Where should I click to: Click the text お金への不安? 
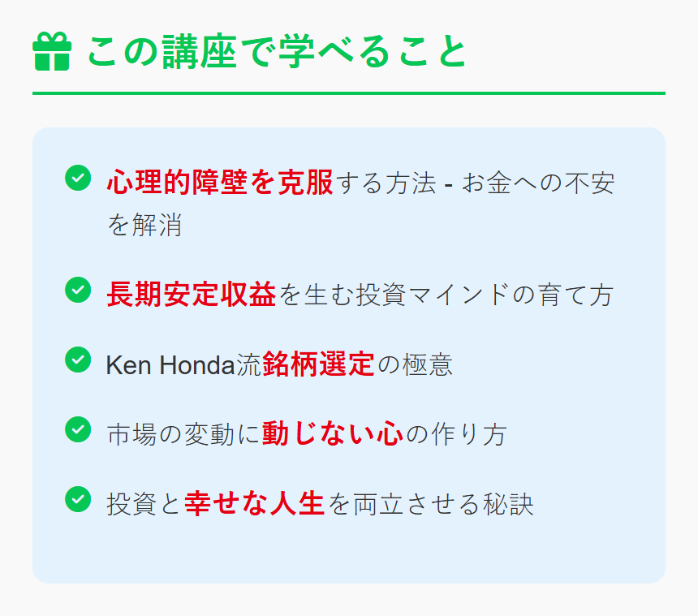tap(538, 183)
